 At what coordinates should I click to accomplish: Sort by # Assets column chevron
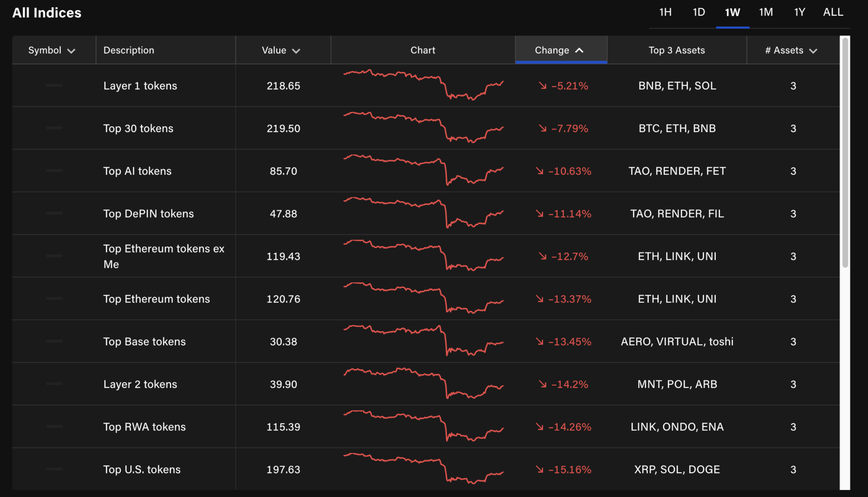click(813, 51)
